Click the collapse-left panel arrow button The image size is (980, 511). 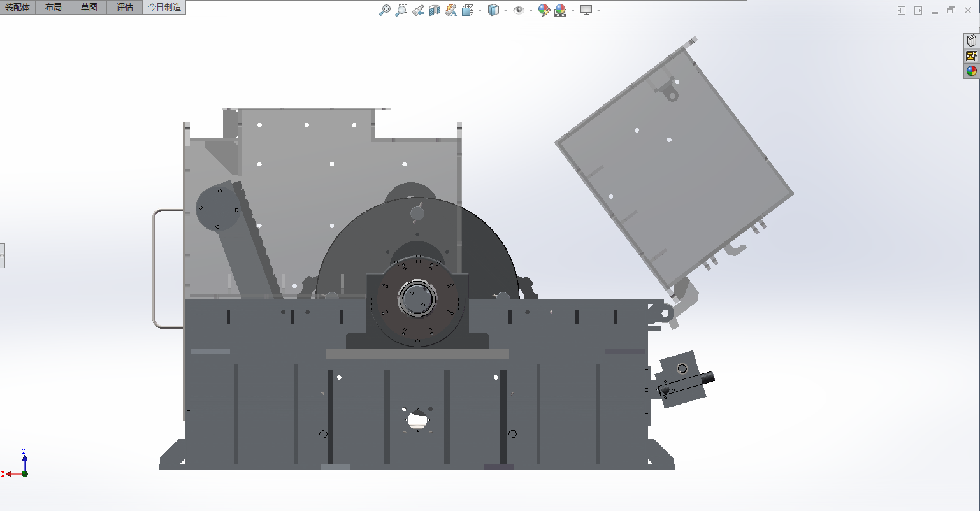coord(902,10)
